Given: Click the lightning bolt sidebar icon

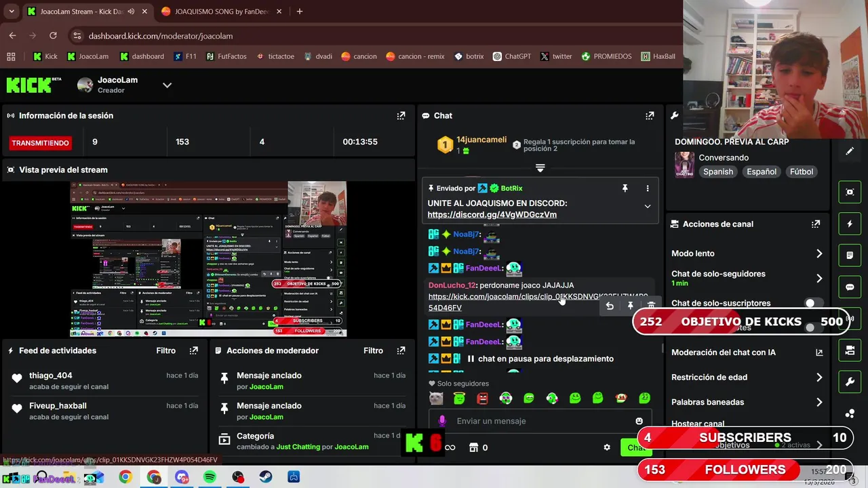Looking at the screenshot, I should tap(850, 224).
